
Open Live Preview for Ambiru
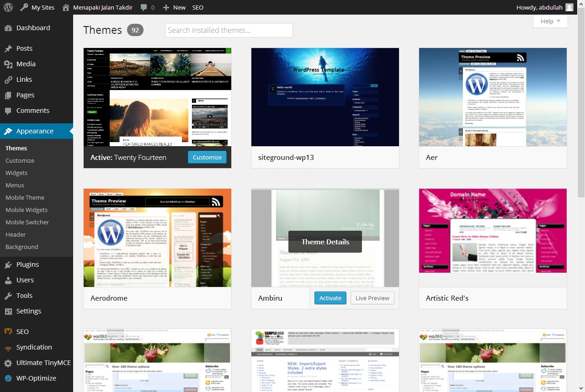coord(372,298)
